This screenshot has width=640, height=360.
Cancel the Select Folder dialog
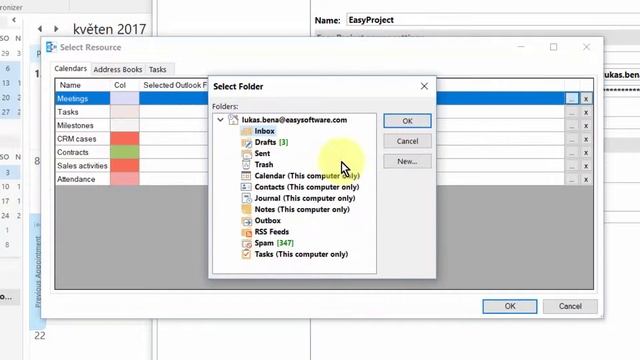coord(407,141)
